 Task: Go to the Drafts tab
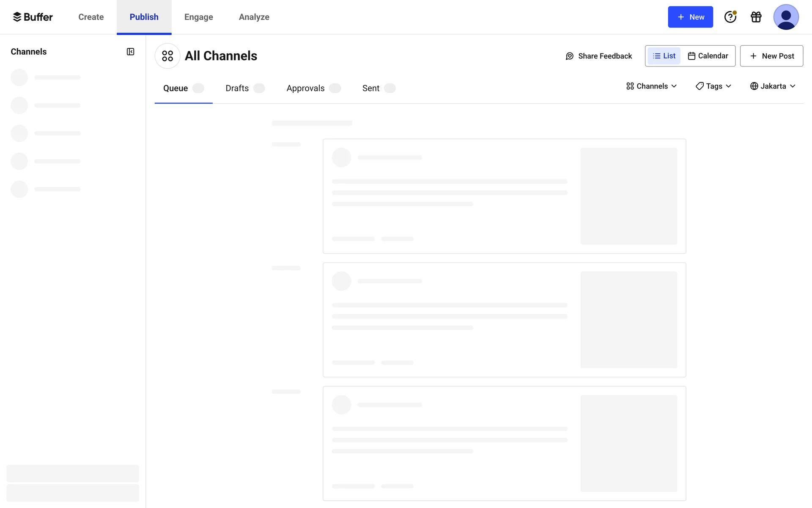coord(237,88)
